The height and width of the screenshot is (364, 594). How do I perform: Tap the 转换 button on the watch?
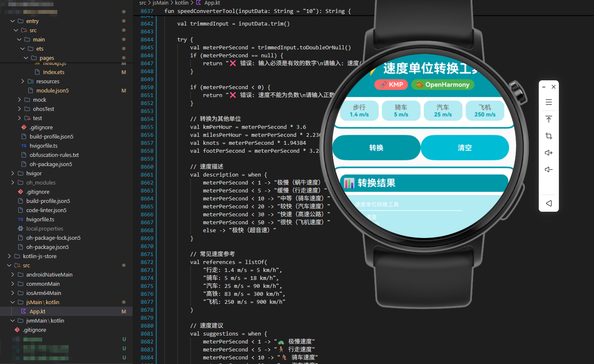(376, 148)
